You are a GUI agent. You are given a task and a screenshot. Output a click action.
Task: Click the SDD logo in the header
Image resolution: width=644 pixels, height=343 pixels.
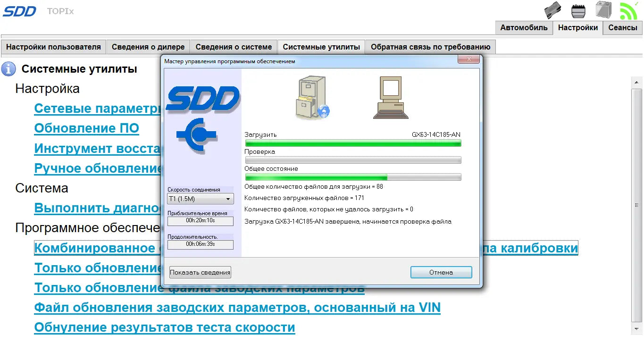[19, 11]
